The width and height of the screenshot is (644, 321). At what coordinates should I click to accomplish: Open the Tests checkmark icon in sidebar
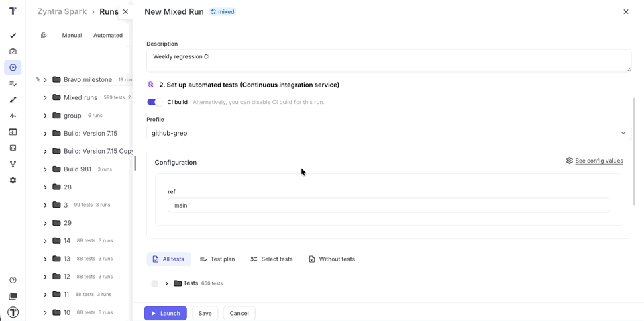(x=13, y=35)
